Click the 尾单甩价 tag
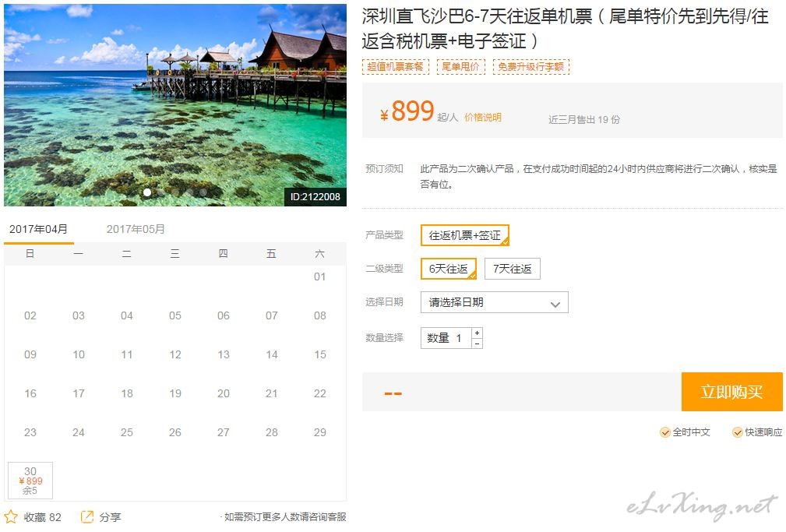The image size is (786, 532). pyautogui.click(x=460, y=67)
